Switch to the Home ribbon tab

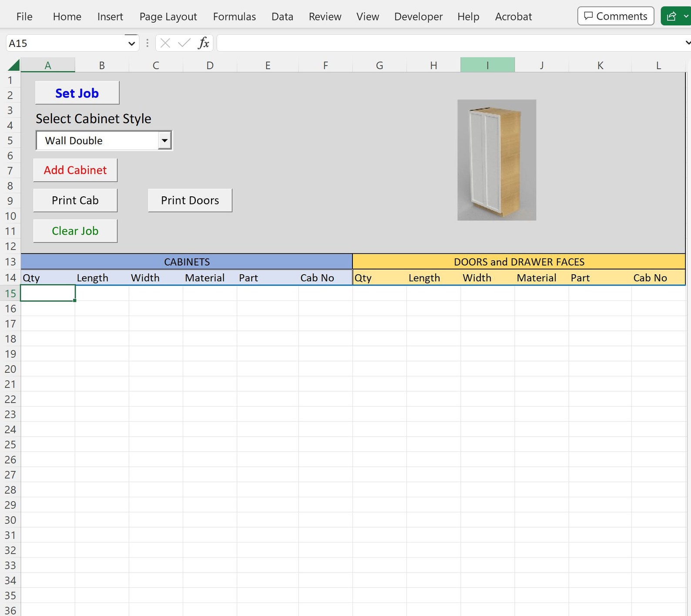(67, 17)
